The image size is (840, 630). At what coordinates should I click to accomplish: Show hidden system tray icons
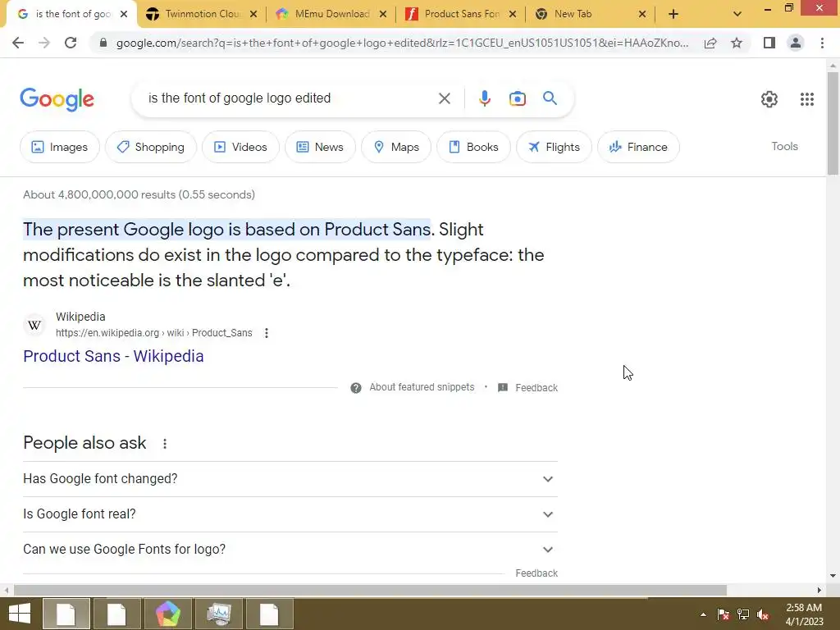click(703, 614)
